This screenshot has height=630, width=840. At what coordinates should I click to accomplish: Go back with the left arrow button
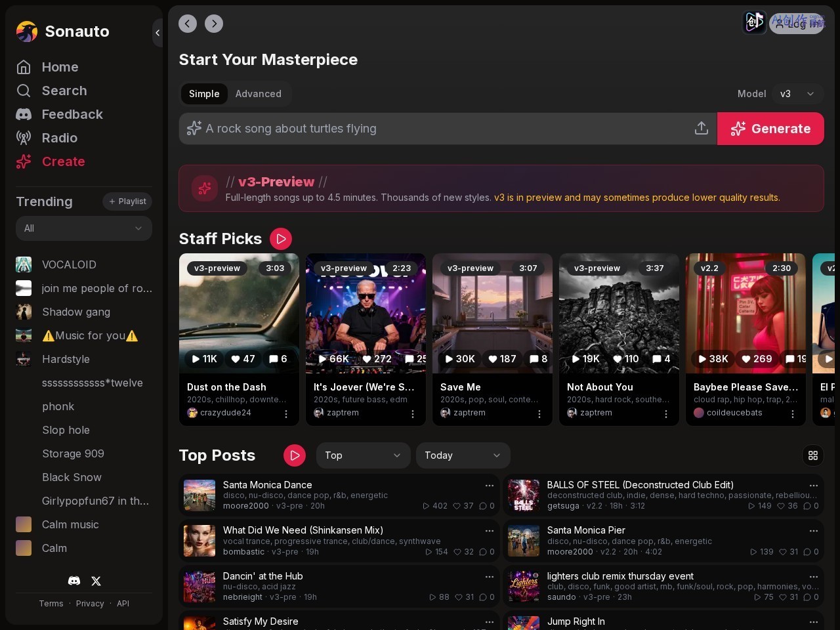pyautogui.click(x=188, y=24)
